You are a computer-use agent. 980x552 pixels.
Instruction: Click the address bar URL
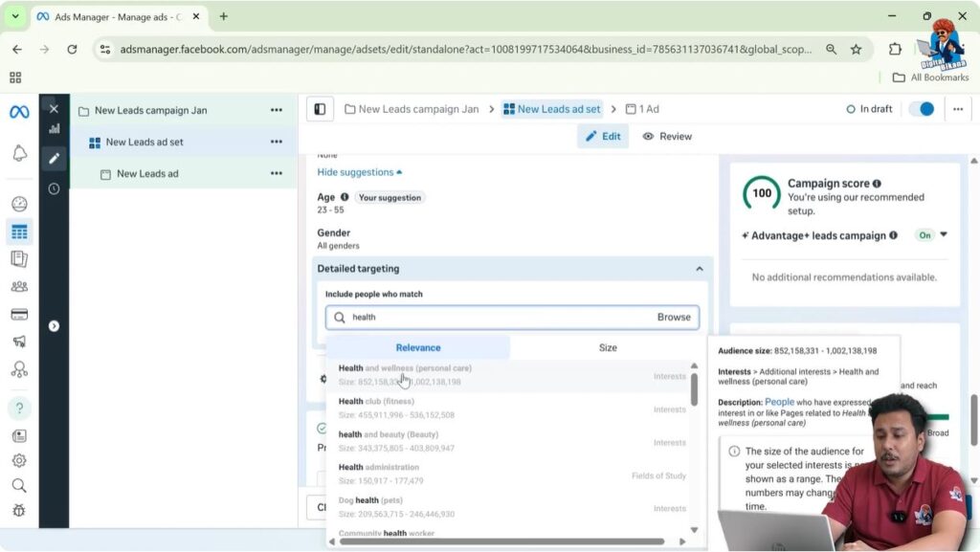(466, 50)
